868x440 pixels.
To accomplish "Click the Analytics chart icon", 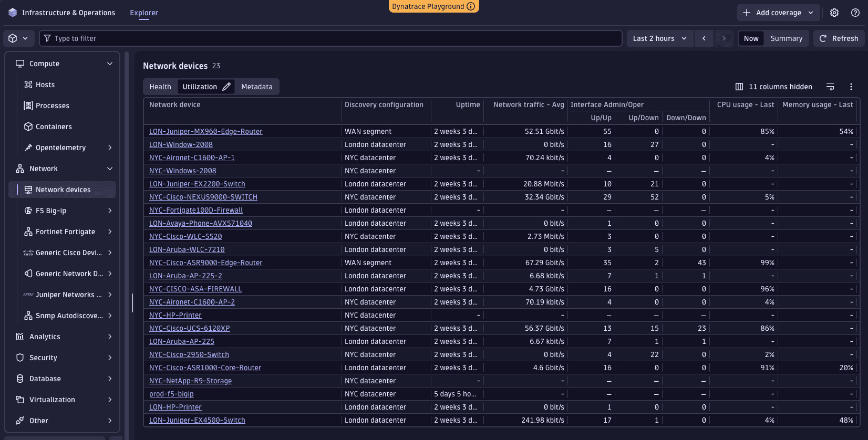I will click(20, 337).
